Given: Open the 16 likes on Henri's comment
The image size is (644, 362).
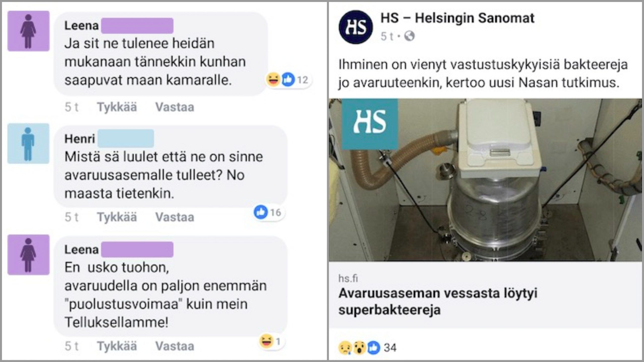Looking at the screenshot, I should click(267, 212).
